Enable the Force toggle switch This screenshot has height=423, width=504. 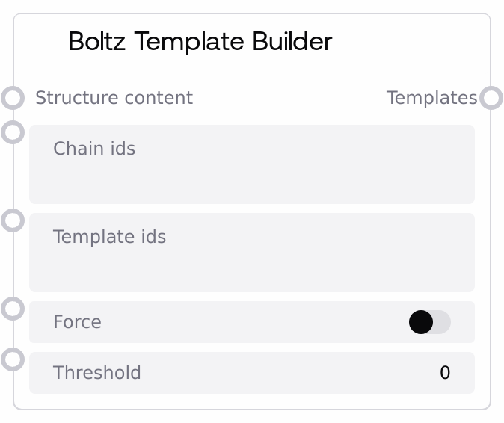pyautogui.click(x=429, y=322)
